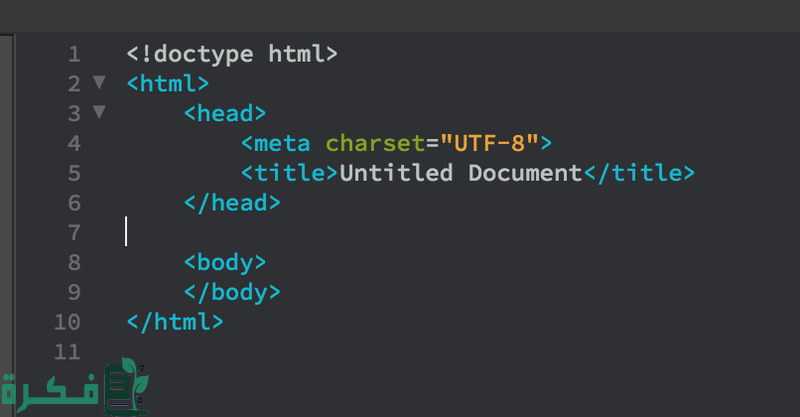Place cursor in the doctype html declaration
Screen dimensions: 800x417
[x=232, y=53]
